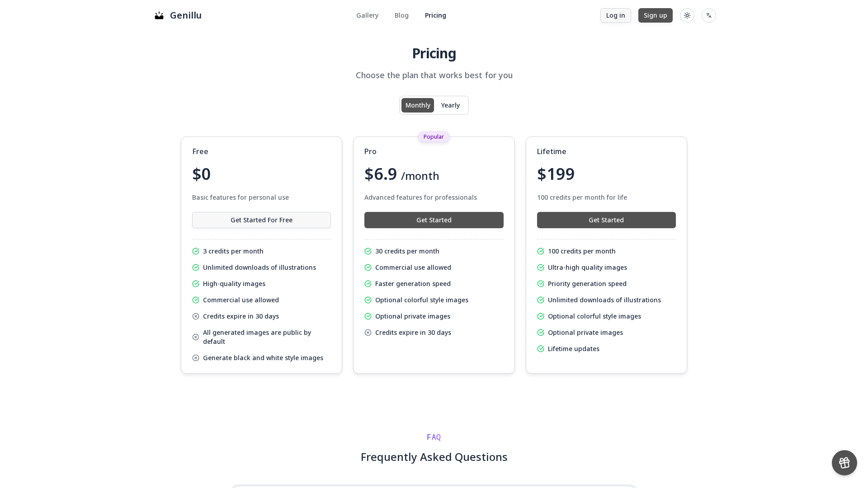This screenshot has height=488, width=868.
Task: Click X icon beside Pro credits expire
Action: 368,333
